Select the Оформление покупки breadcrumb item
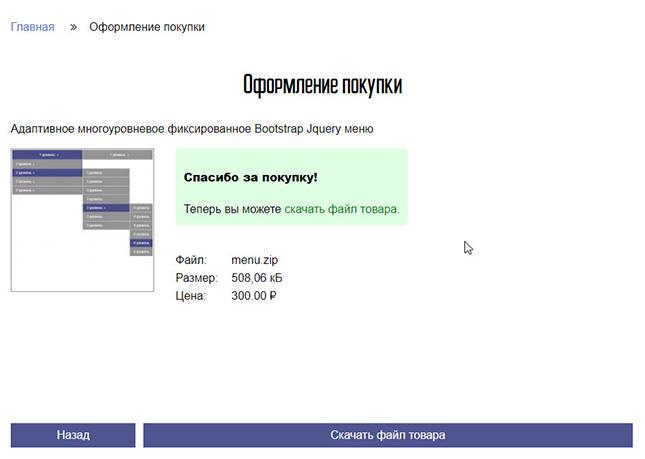 pos(147,27)
